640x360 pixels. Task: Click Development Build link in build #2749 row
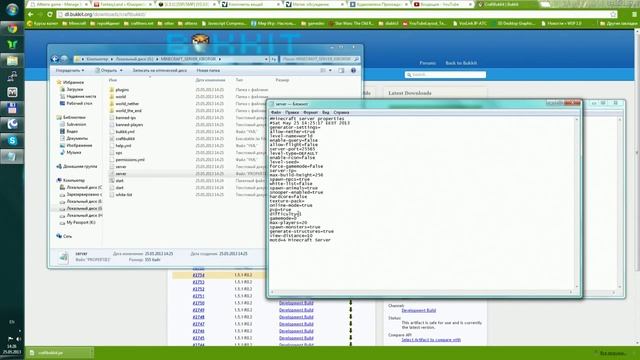296,310
